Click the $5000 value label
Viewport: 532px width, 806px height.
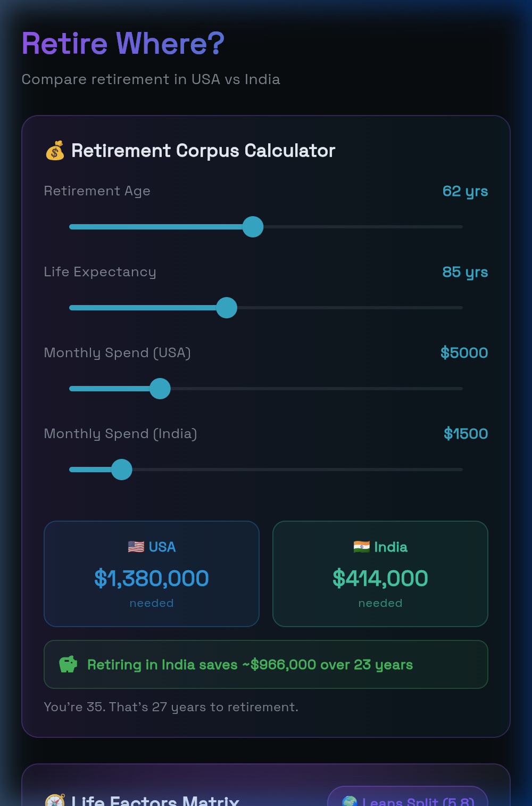point(464,352)
